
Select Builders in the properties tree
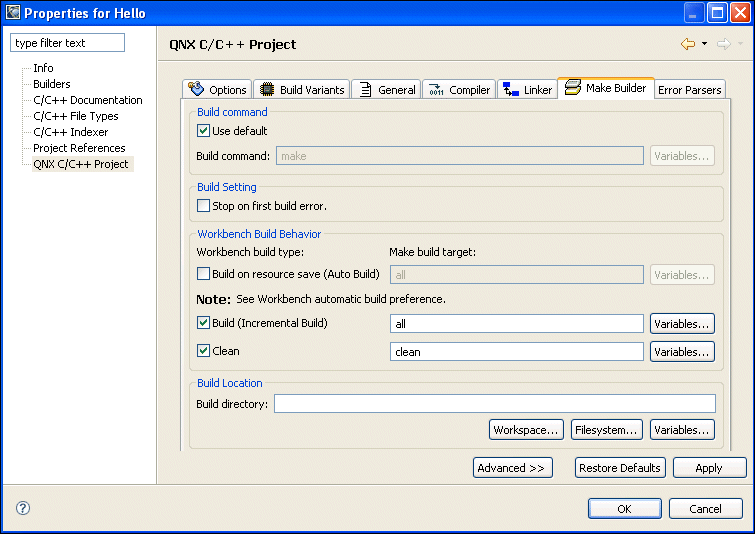[x=52, y=84]
